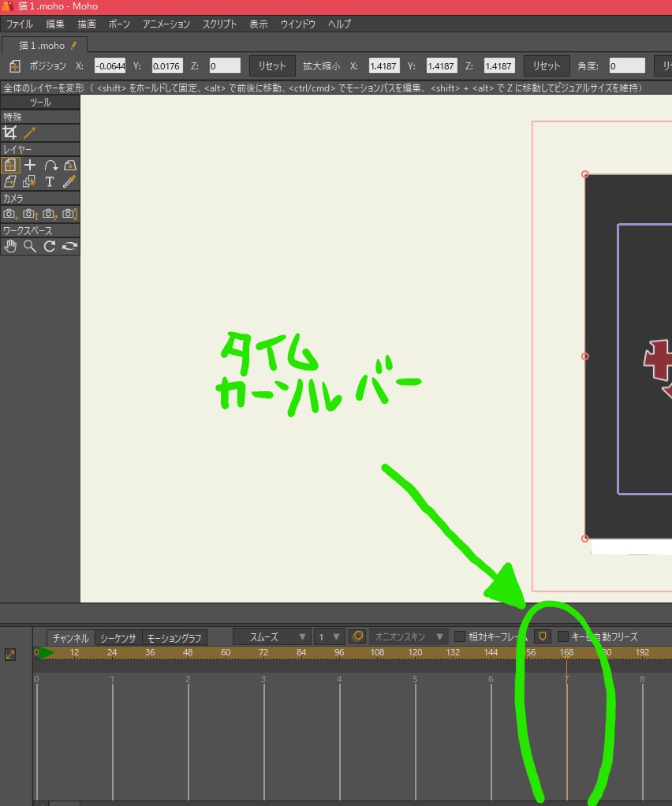Toggle the onion skin icon button
Image resolution: width=672 pixels, height=806 pixels.
tap(358, 636)
